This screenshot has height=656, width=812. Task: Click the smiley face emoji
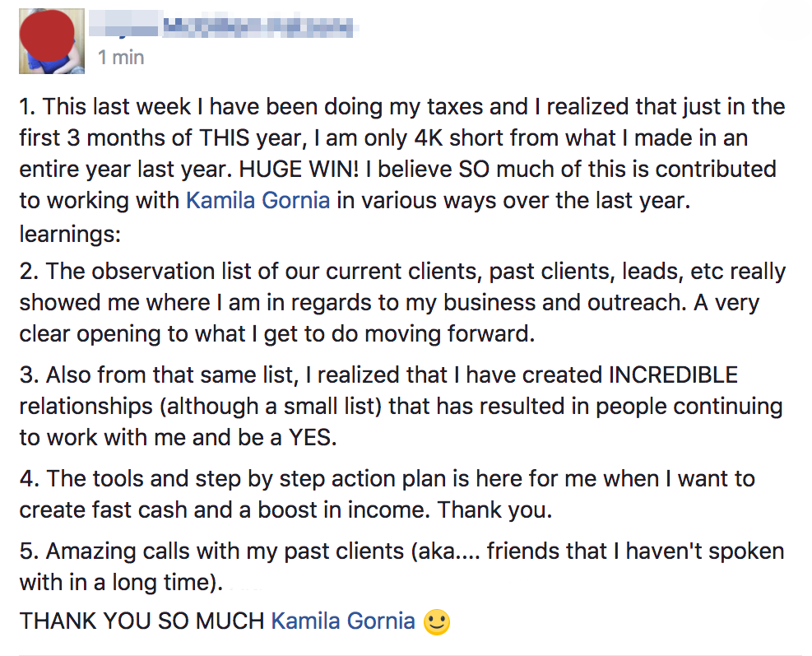[x=437, y=621]
